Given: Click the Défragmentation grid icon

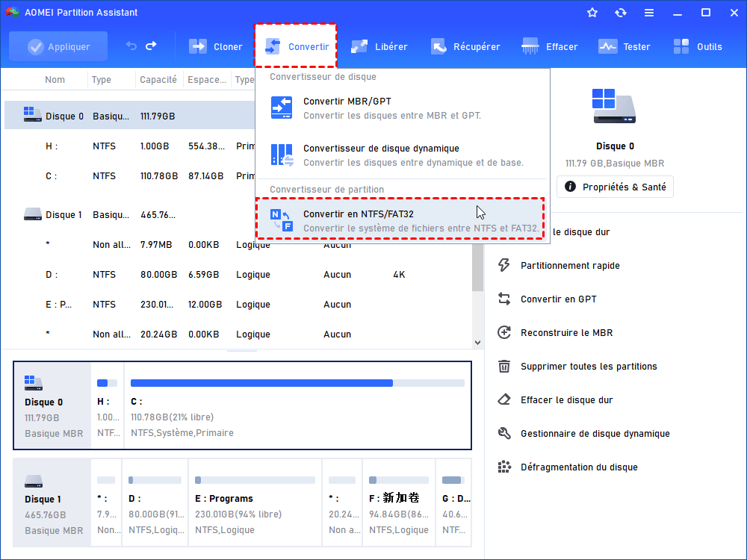Looking at the screenshot, I should click(x=504, y=467).
